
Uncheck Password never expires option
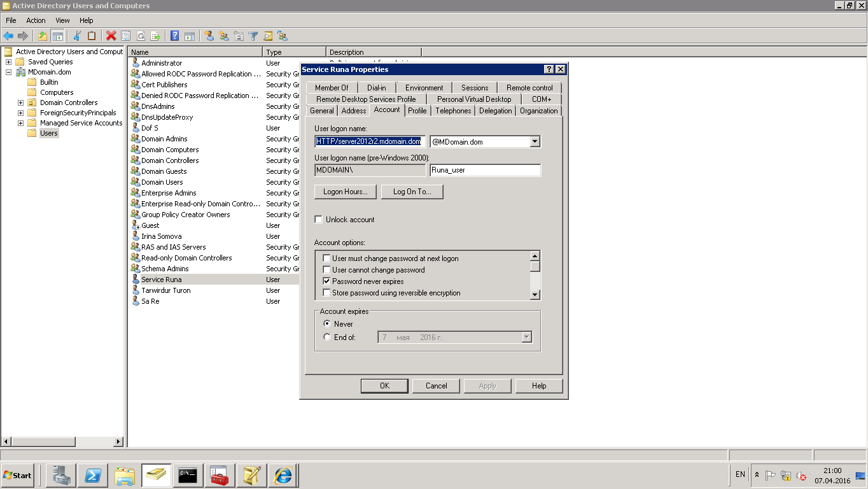tap(326, 281)
